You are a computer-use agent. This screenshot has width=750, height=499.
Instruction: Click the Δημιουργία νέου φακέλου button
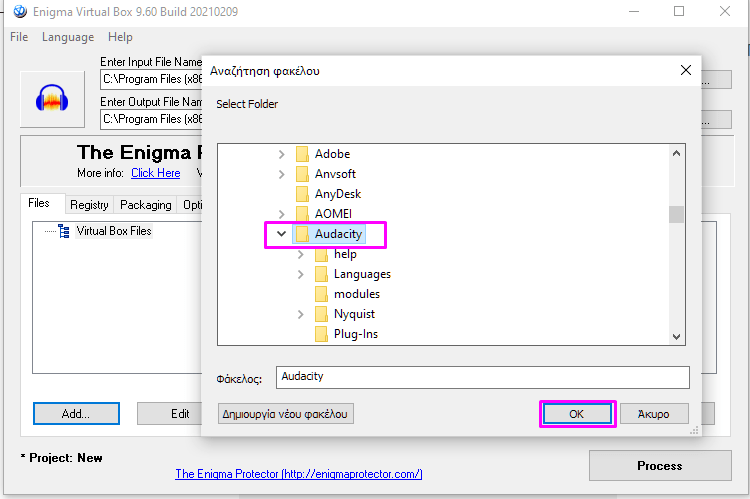coord(286,414)
